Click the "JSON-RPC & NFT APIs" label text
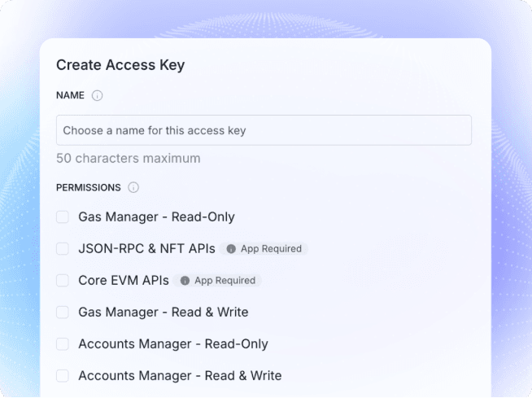The height and width of the screenshot is (398, 532). [146, 248]
